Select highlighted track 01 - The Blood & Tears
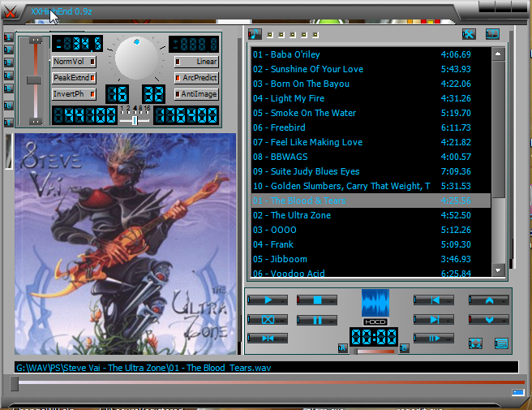532x410 pixels. 371,201
